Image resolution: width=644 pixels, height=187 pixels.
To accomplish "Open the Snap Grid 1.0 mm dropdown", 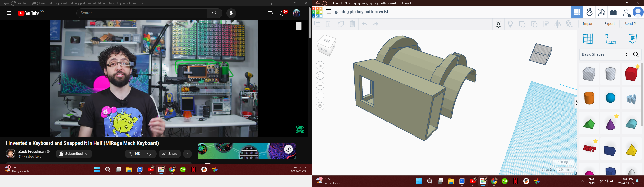I will (x=565, y=170).
